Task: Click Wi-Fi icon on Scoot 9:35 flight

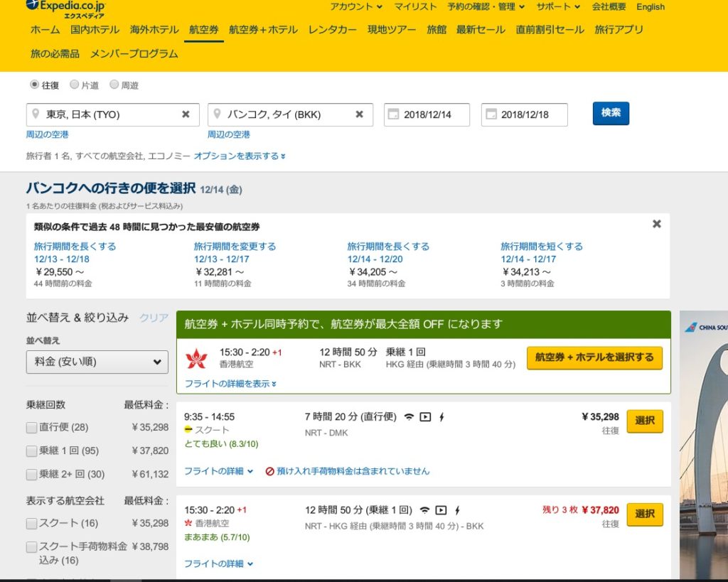Action: point(409,416)
